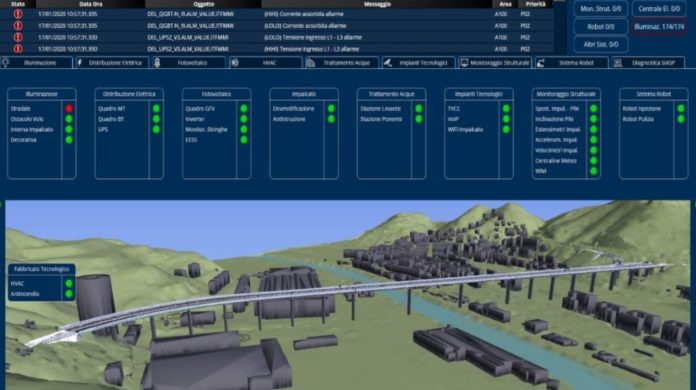The width and height of the screenshot is (696, 390).
Task: Select the 'Stazione Ponente' row label
Action: (x=381, y=119)
